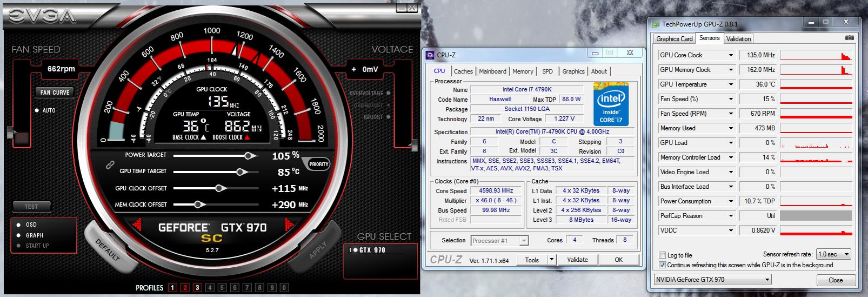Open the Power Consumption sensor dropdown
Image resolution: width=868 pixels, height=297 pixels.
tap(731, 201)
